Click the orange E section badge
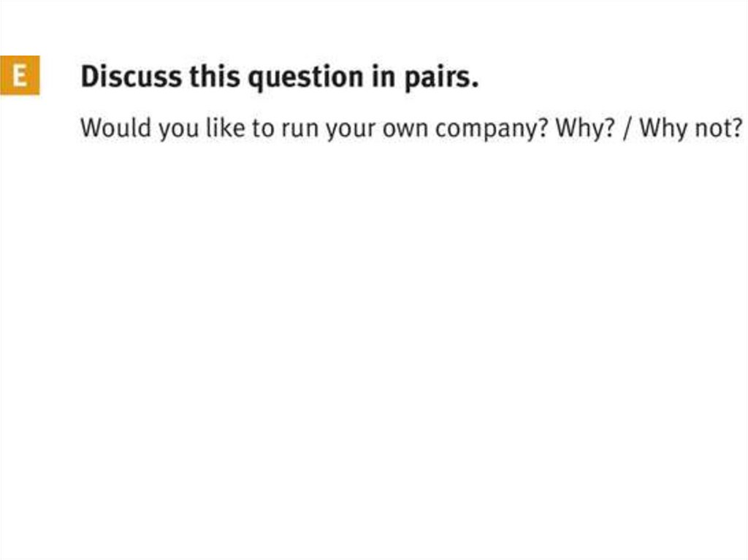Image resolution: width=748 pixels, height=560 pixels. click(x=20, y=76)
